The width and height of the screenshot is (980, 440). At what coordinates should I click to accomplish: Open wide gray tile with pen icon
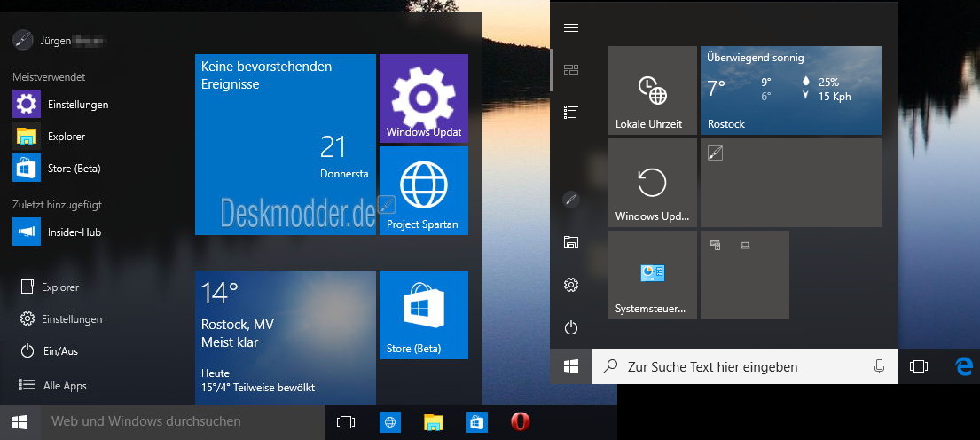[x=790, y=183]
